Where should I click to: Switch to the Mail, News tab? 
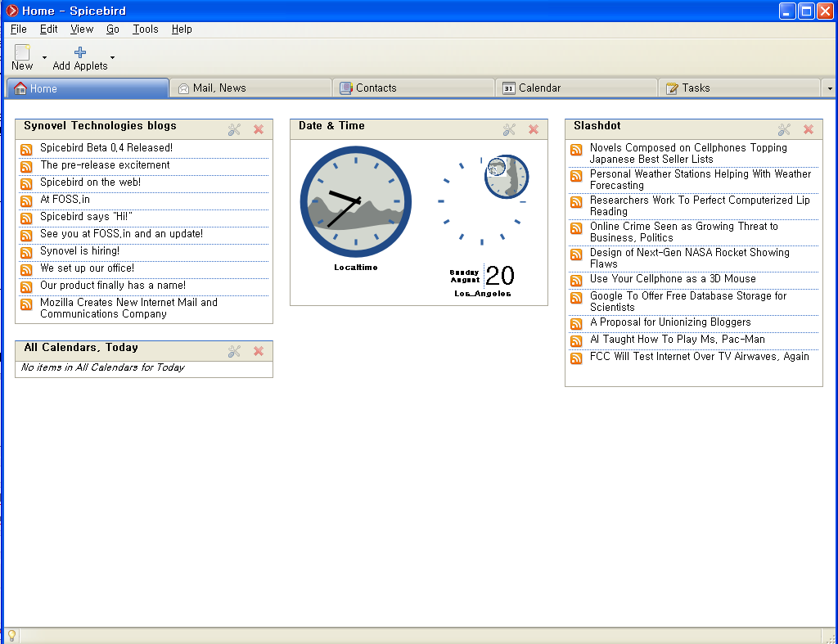251,88
